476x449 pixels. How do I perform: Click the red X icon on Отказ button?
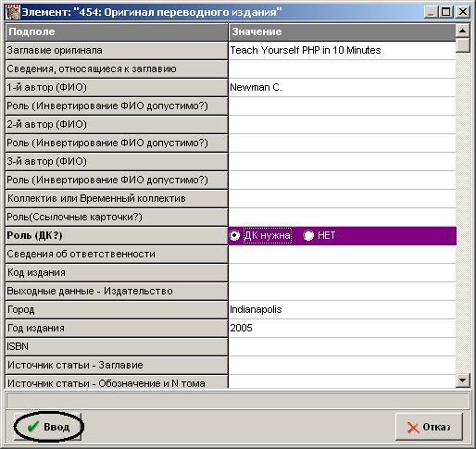[413, 428]
